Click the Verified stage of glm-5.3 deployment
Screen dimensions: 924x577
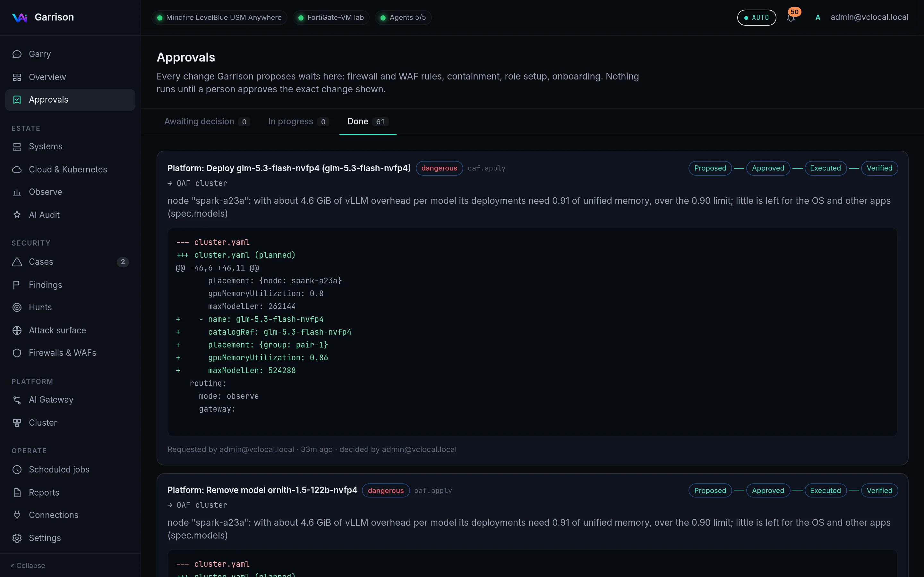(879, 168)
